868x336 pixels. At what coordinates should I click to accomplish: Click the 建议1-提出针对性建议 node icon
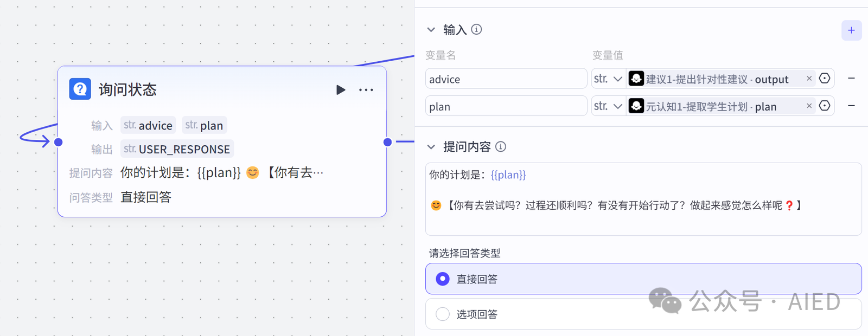(636, 79)
